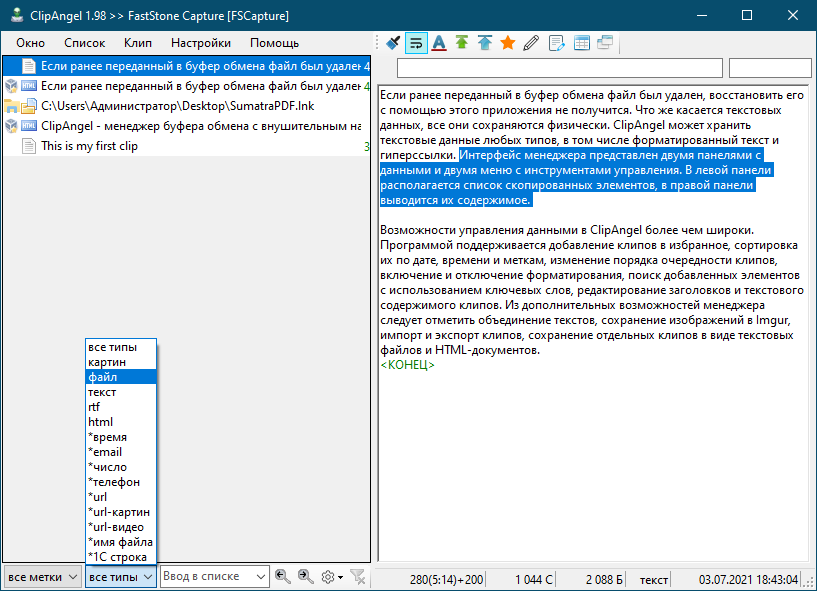This screenshot has height=591, width=817.
Task: Click the paintbrush clear-formatting toolbar icon
Action: (393, 43)
